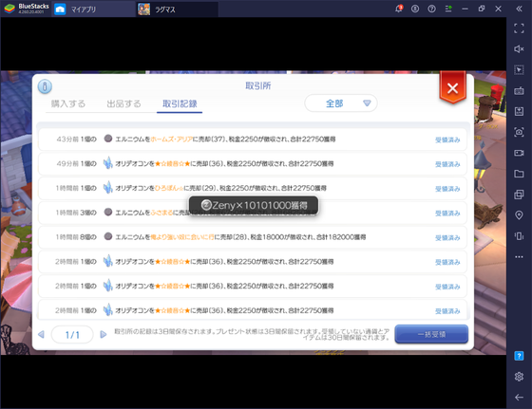Click 受領済み on the 8個 エルニウム row

(447, 237)
